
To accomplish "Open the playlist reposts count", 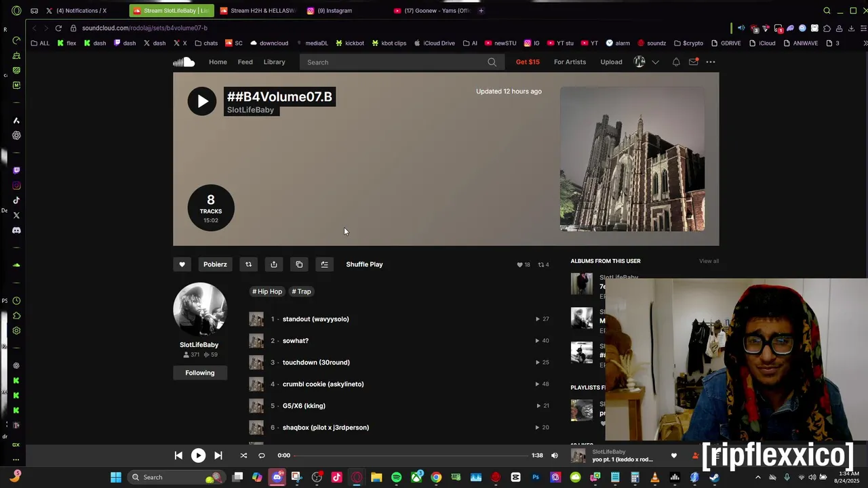I will point(543,264).
